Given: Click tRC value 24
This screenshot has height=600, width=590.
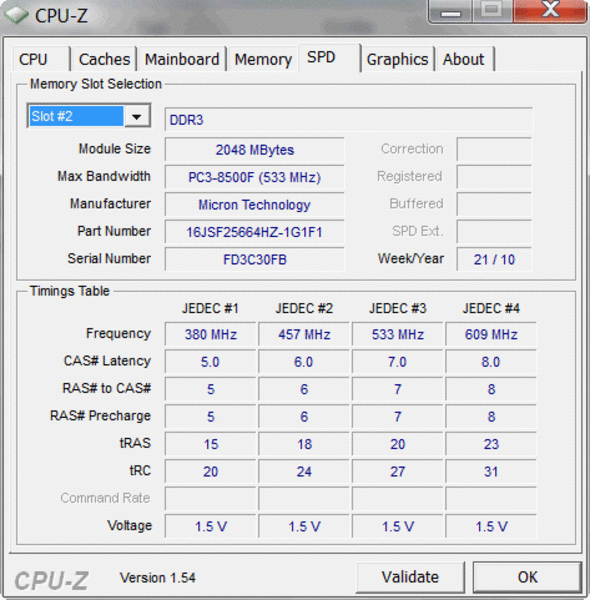Looking at the screenshot, I should click(x=304, y=472).
